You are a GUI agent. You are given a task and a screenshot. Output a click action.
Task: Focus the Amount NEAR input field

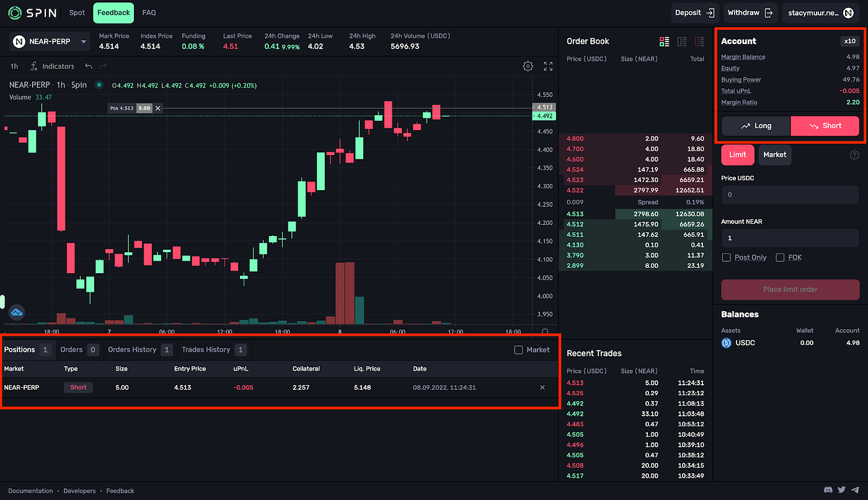click(x=790, y=238)
